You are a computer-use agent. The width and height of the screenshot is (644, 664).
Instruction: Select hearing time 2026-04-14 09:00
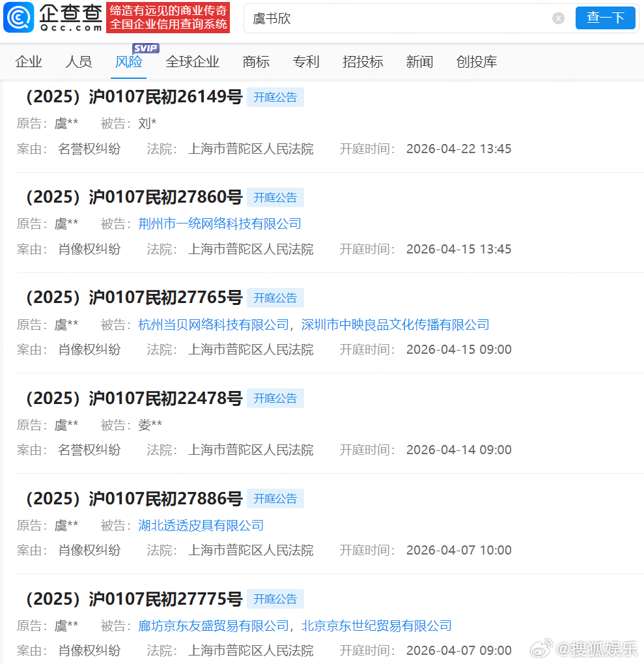(458, 450)
